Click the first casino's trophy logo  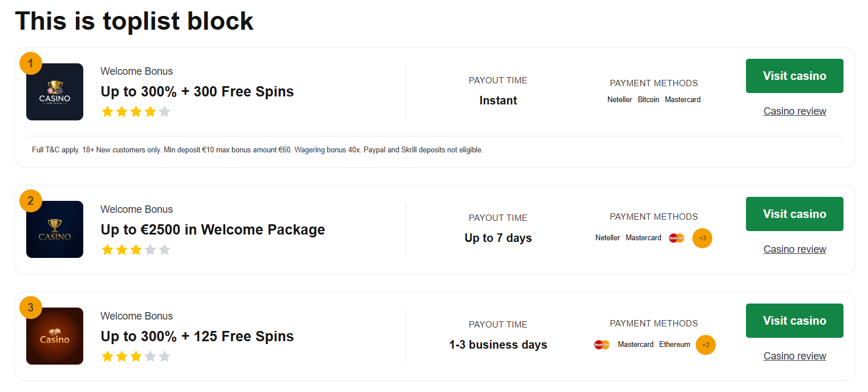pyautogui.click(x=55, y=92)
